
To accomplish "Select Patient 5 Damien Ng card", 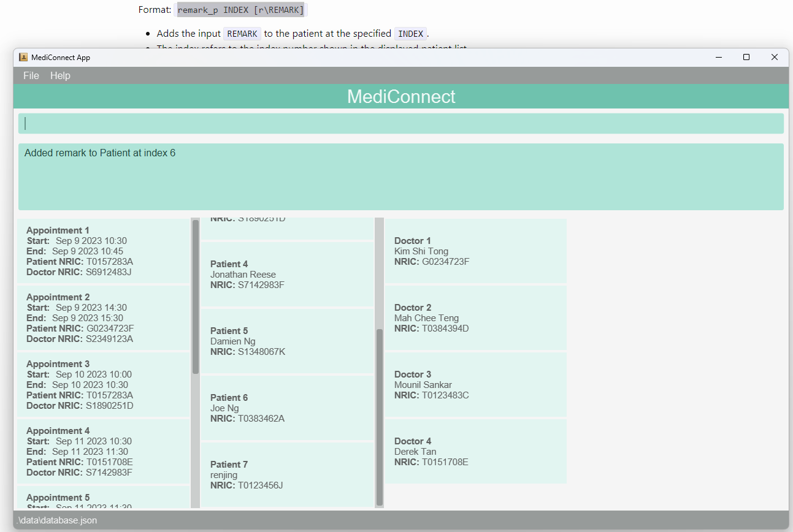I will [287, 341].
